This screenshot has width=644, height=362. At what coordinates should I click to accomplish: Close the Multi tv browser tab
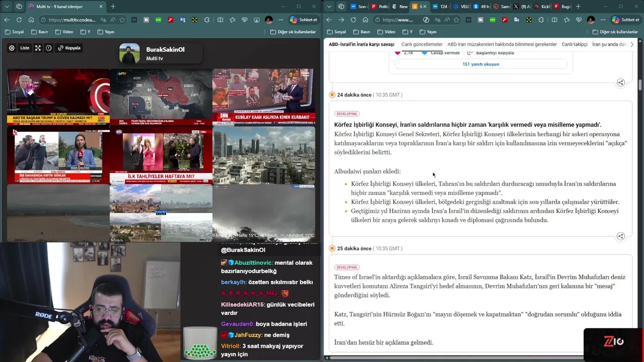(x=101, y=7)
